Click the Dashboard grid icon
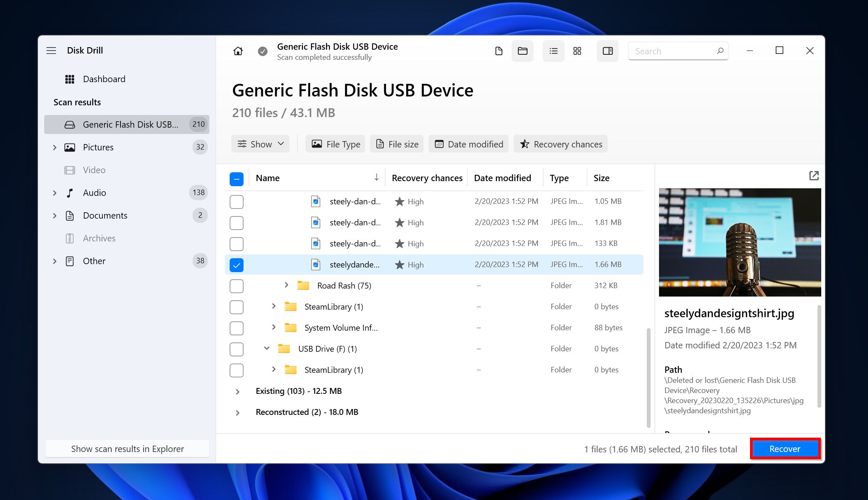 point(70,79)
